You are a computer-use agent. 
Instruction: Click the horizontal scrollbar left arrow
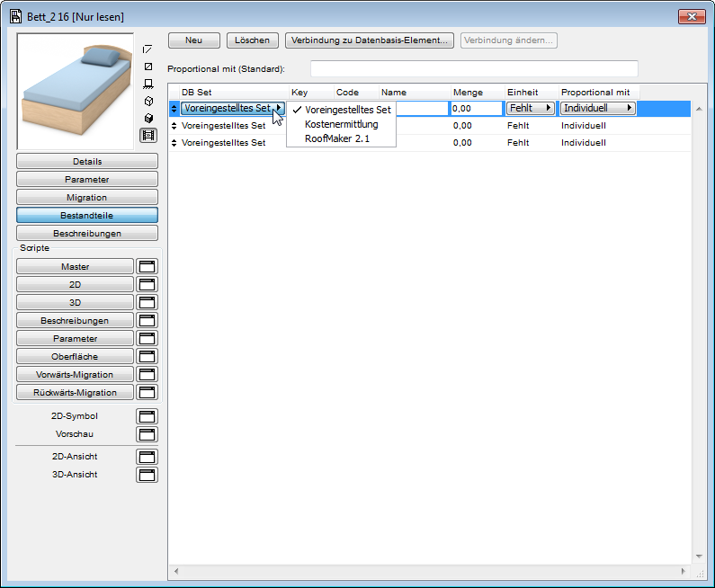176,571
